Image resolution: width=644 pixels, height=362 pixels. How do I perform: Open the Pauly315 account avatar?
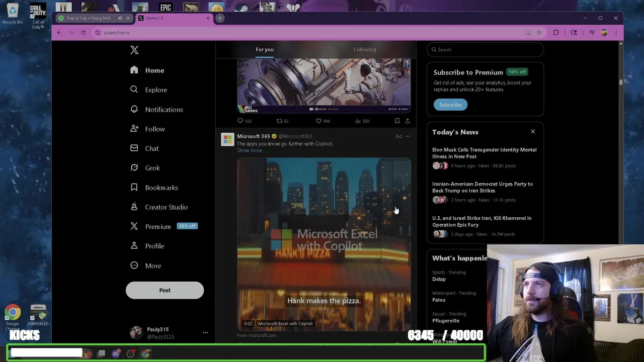136,333
